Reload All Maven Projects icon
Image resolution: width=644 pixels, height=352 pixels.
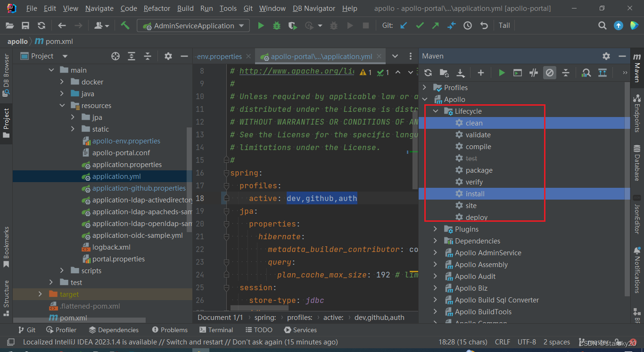(x=428, y=73)
